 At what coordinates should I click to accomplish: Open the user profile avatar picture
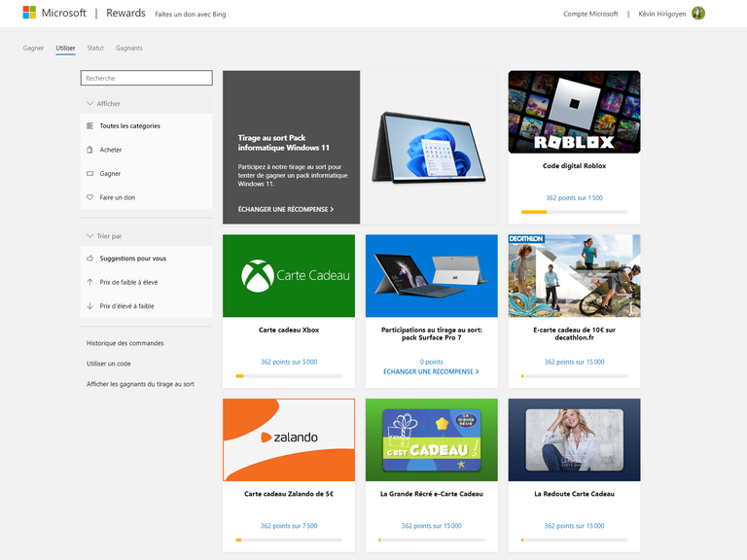698,14
